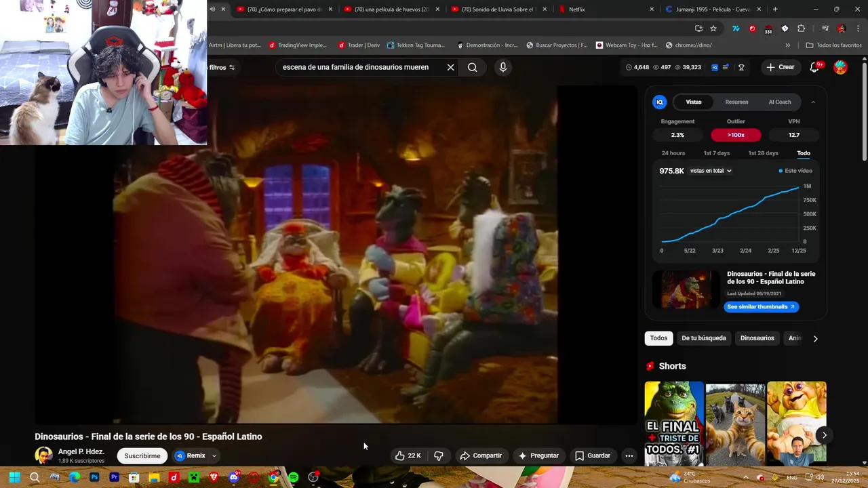Select the Todos filter chip
The image size is (868, 488).
point(658,338)
